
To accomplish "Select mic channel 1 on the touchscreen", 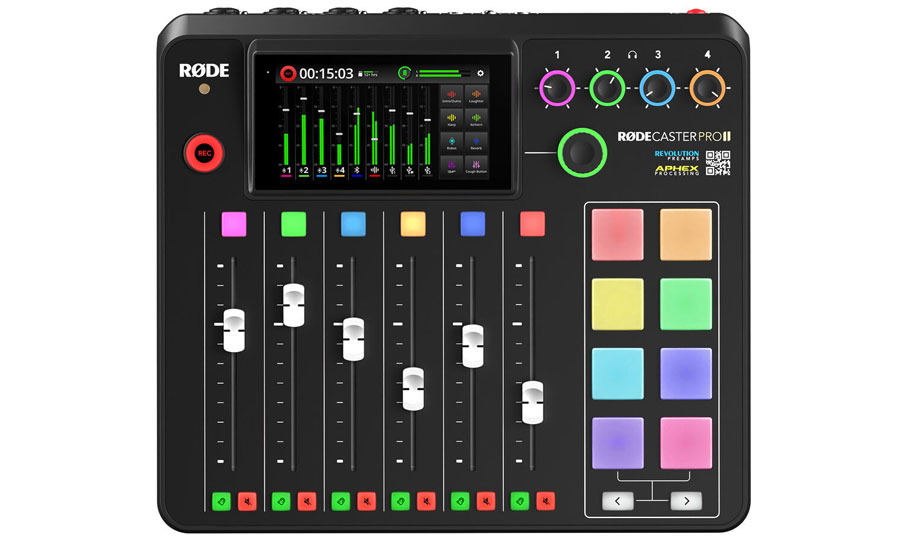I will click(286, 171).
